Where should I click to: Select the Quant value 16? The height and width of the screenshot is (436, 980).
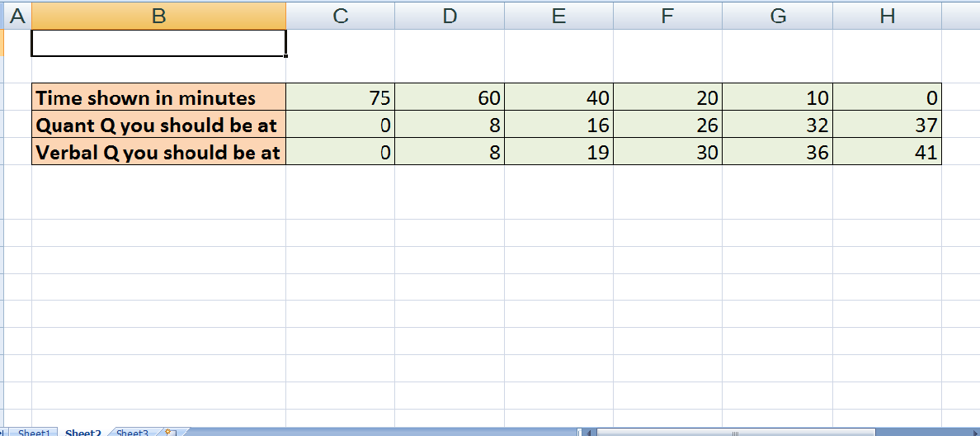click(558, 125)
